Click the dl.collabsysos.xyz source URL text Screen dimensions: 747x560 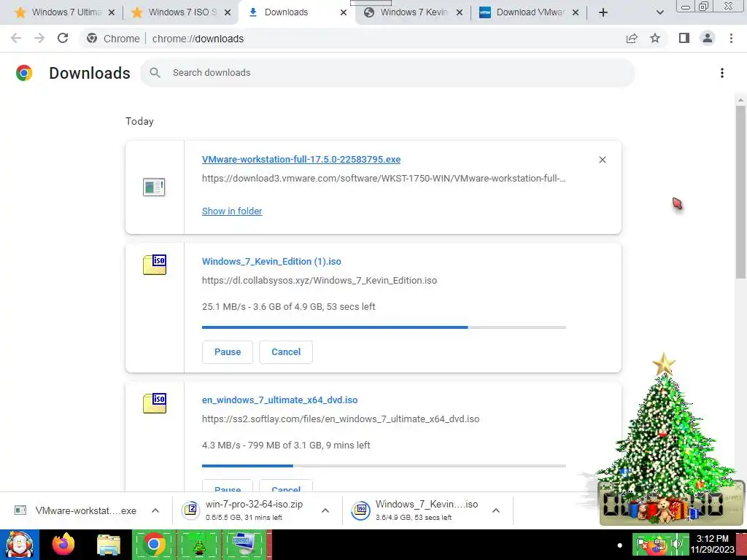[320, 281]
